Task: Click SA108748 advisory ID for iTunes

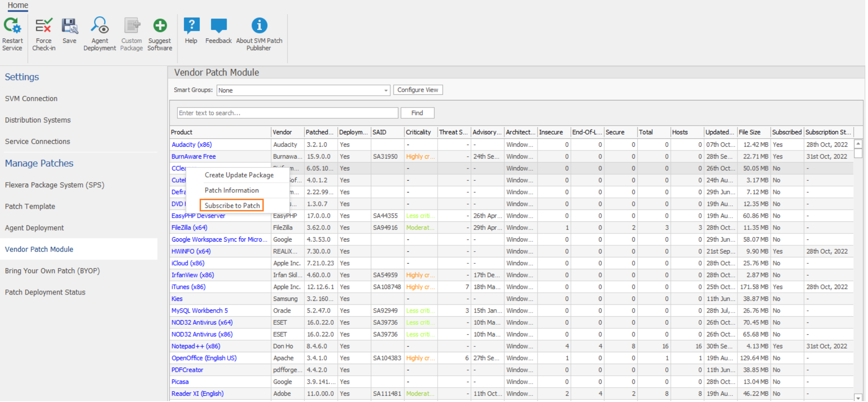Action: point(387,287)
